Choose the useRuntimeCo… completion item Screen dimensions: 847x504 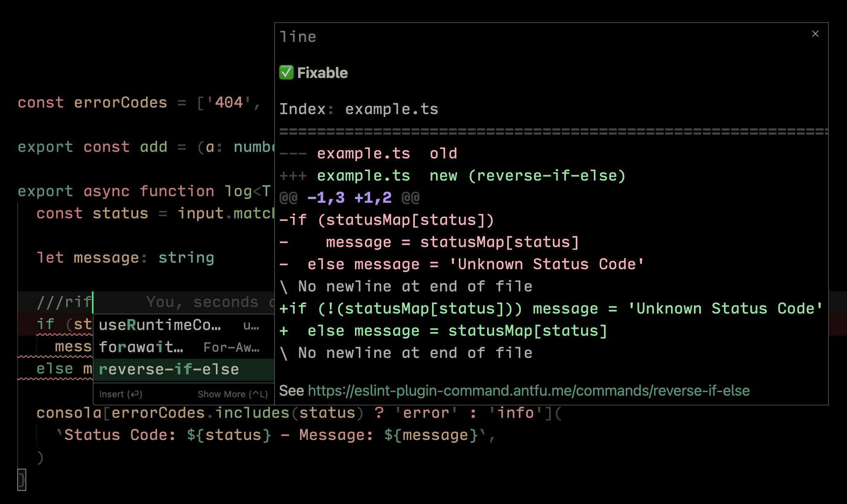[x=160, y=325]
